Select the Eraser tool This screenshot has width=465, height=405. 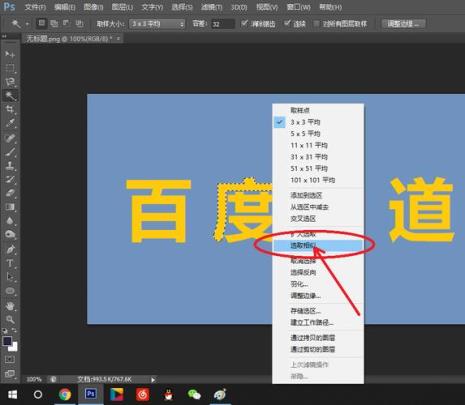tap(10, 193)
